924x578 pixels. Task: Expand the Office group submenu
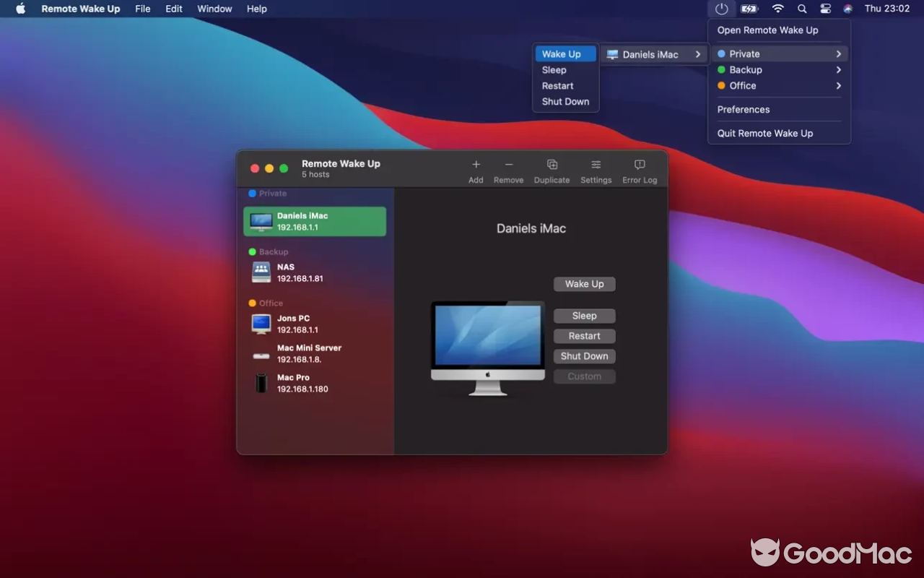pos(837,85)
